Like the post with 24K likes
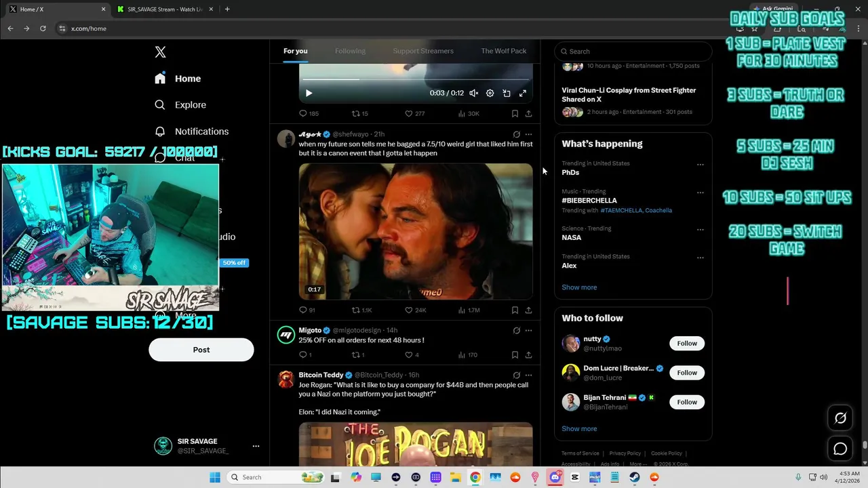The image size is (868, 488). click(415, 310)
